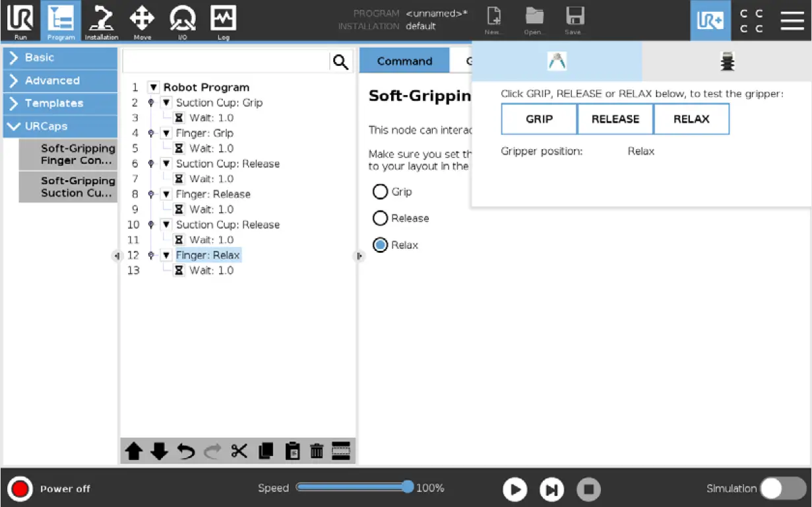Click the program search field

226,61
